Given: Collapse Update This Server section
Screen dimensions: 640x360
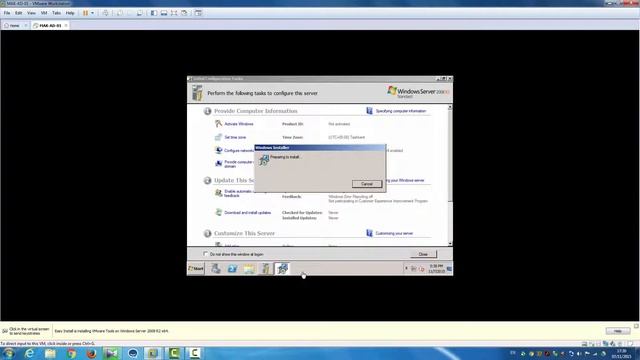Looking at the screenshot, I should (x=207, y=180).
